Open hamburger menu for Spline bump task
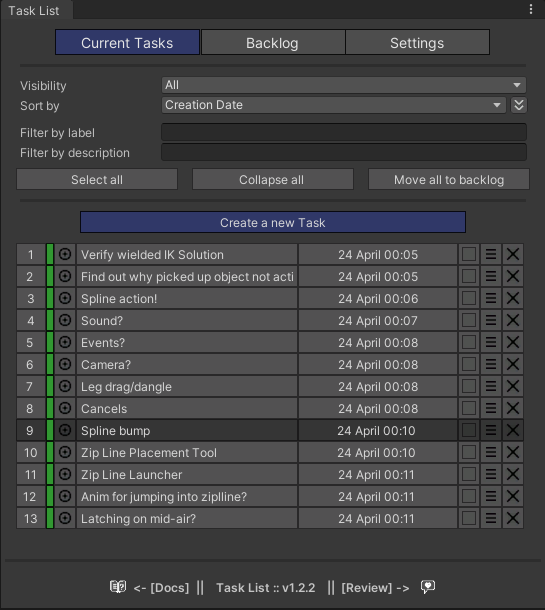This screenshot has height=610, width=545. [491, 430]
